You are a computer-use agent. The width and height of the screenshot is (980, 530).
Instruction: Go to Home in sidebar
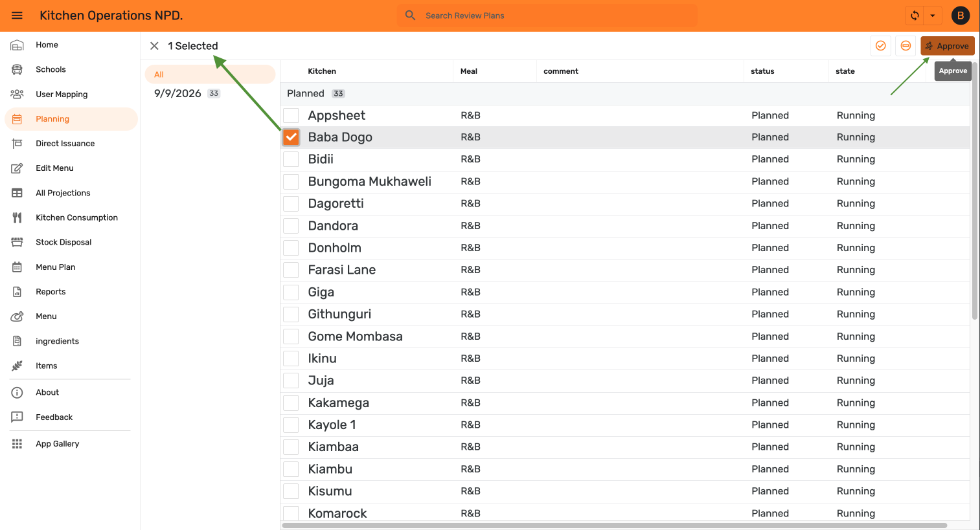pos(71,45)
